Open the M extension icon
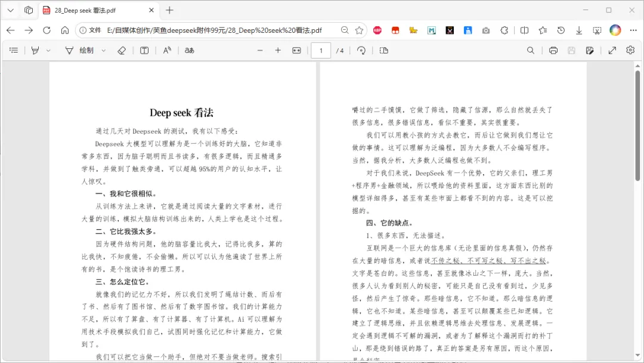The width and height of the screenshot is (644, 363). pos(432,30)
